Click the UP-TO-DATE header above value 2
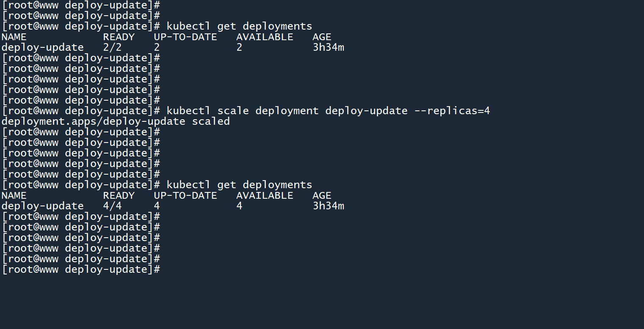Viewport: 644px width, 329px height. pyautogui.click(x=185, y=37)
